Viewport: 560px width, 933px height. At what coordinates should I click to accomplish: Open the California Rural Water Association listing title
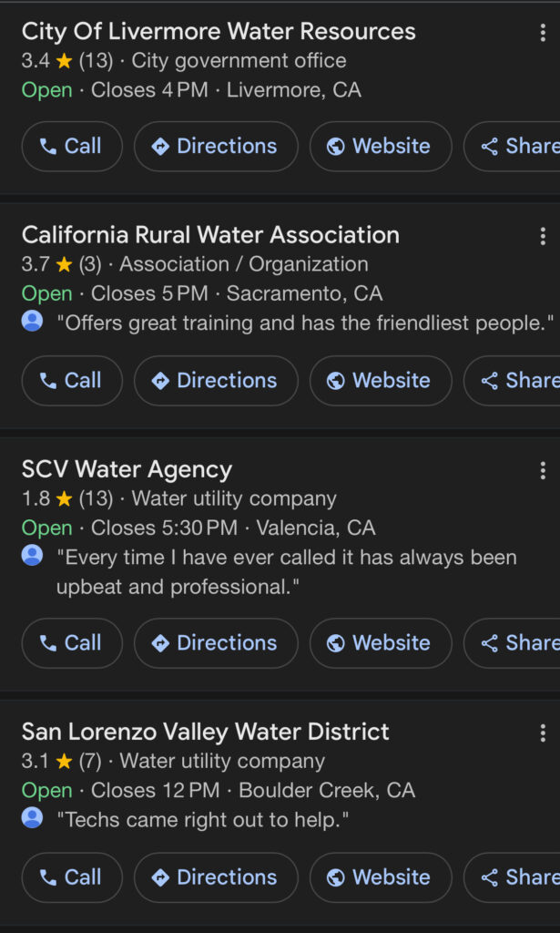pyautogui.click(x=210, y=235)
